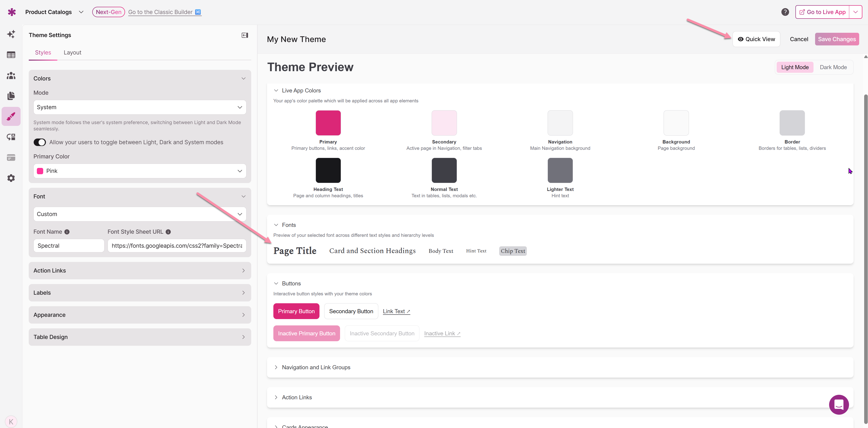The height and width of the screenshot is (428, 868).
Task: Click the Heading Text black swatch
Action: pos(328,170)
